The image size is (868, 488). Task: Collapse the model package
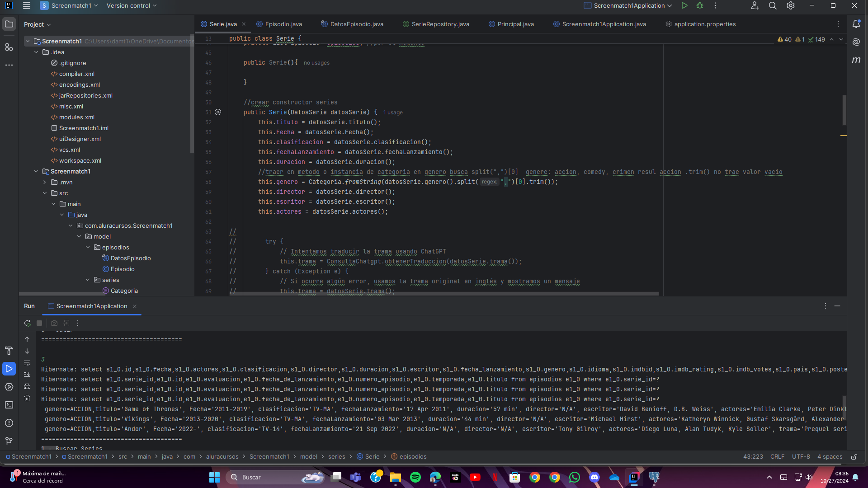(x=79, y=236)
